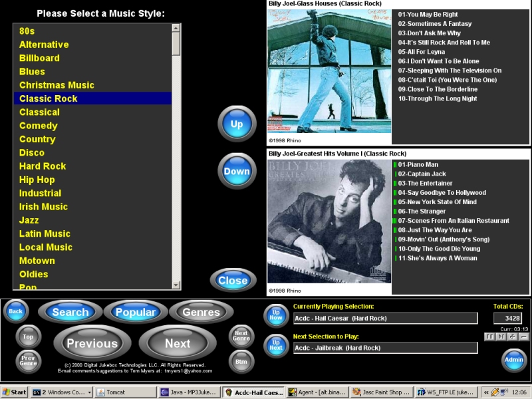The width and height of the screenshot is (532, 399).
Task: Choose Industrial from the style list
Action: point(92,193)
